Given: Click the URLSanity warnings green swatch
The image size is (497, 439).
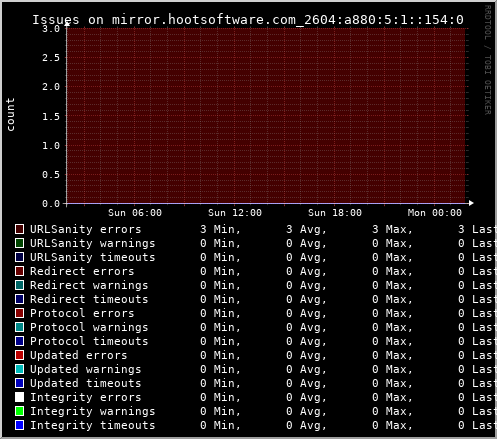Looking at the screenshot, I should point(19,243).
